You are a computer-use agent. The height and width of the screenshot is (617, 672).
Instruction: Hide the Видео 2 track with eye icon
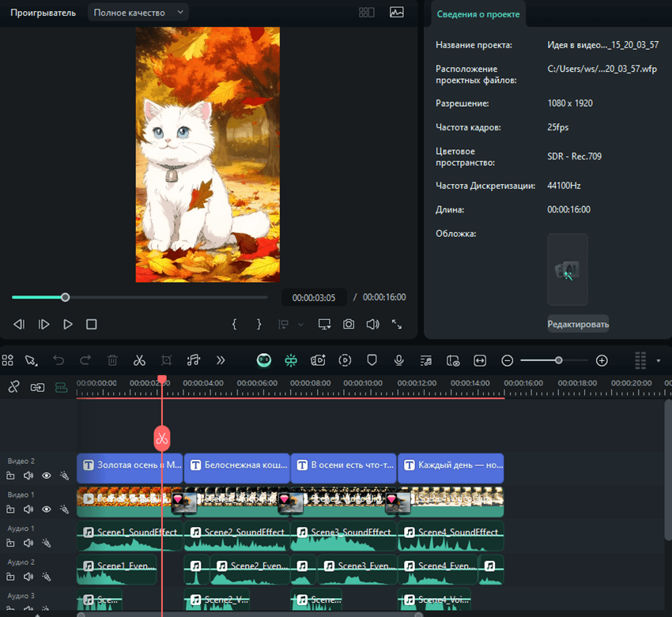[x=47, y=476]
